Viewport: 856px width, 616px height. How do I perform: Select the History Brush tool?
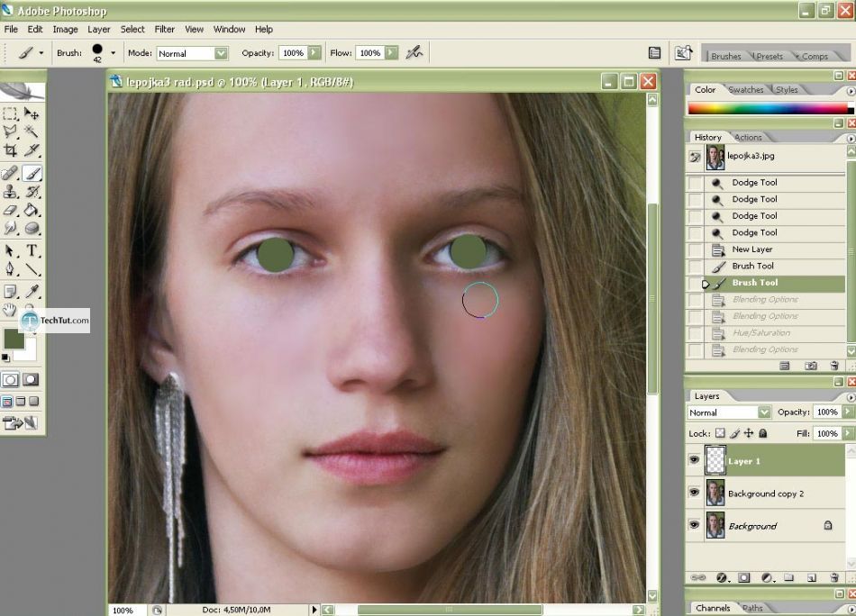32,192
